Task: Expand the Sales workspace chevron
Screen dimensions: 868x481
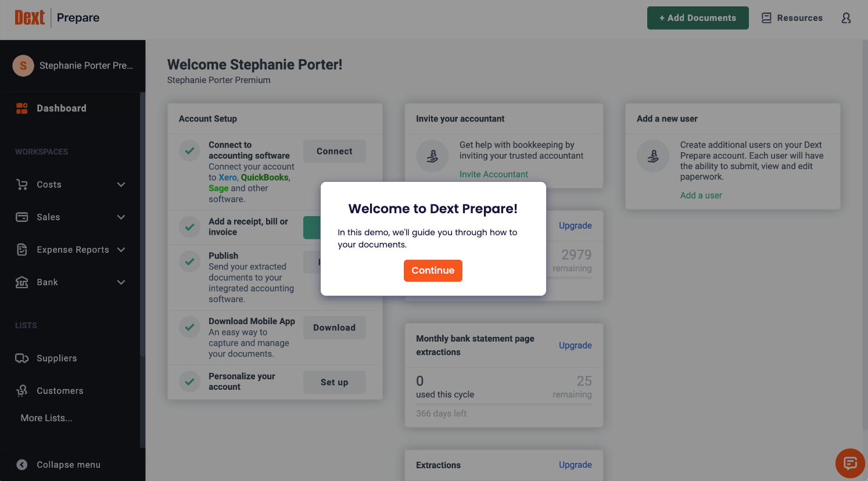Action: click(121, 217)
